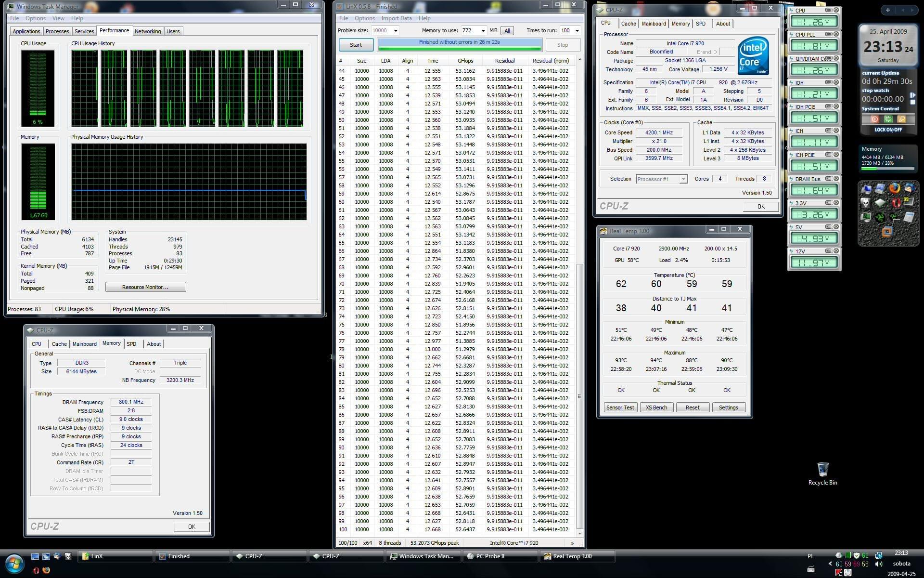Open the View menu in Task Manager
This screenshot has height=578, width=924.
[x=58, y=18]
